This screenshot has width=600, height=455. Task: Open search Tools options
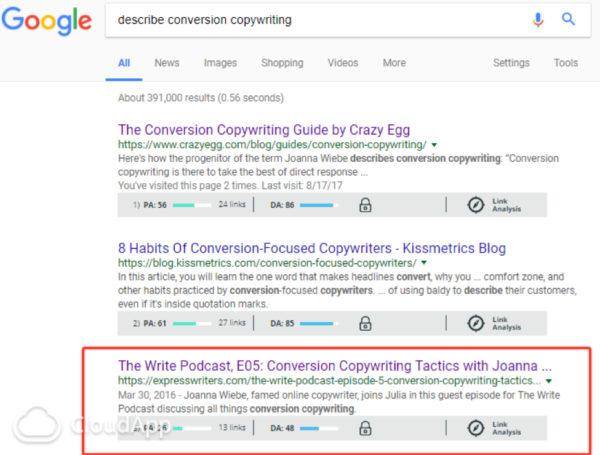[x=566, y=63]
